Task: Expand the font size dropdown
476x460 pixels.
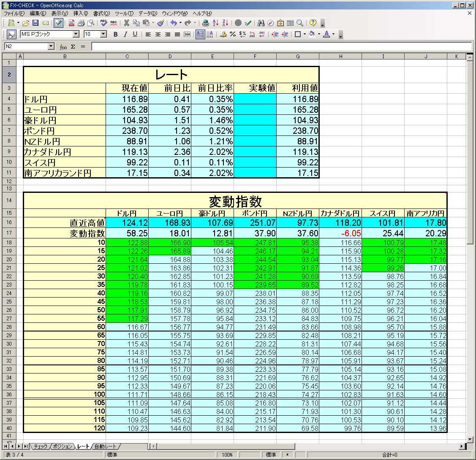Action: click(103, 35)
